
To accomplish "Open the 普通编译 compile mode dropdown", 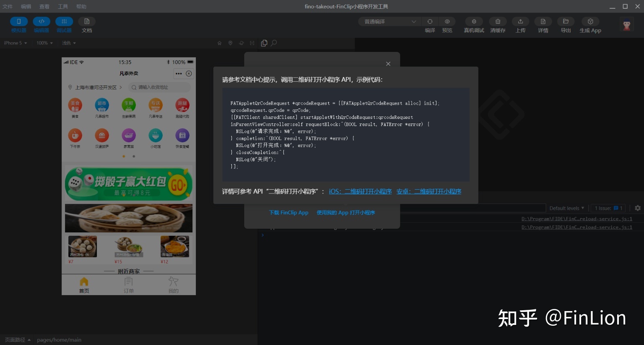I will click(x=390, y=21).
